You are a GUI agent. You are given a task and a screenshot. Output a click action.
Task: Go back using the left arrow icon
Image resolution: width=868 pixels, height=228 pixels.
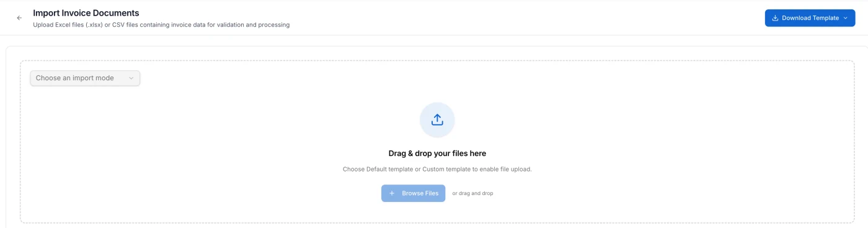coord(19,18)
